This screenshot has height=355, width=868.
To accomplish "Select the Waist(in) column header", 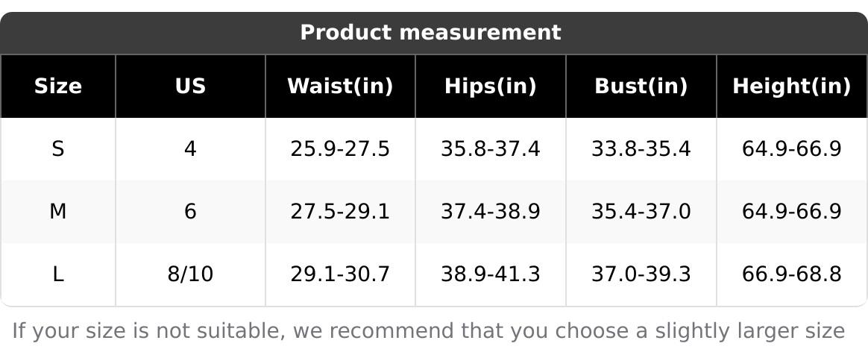I will [340, 87].
